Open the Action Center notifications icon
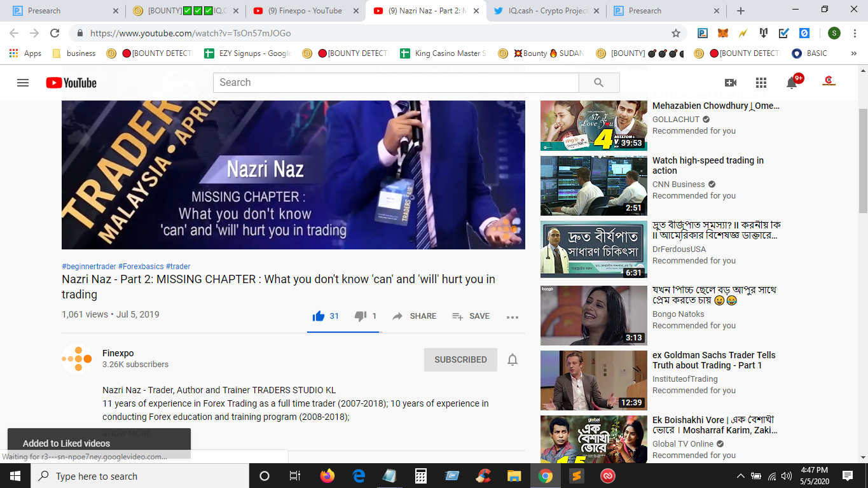 (x=848, y=476)
